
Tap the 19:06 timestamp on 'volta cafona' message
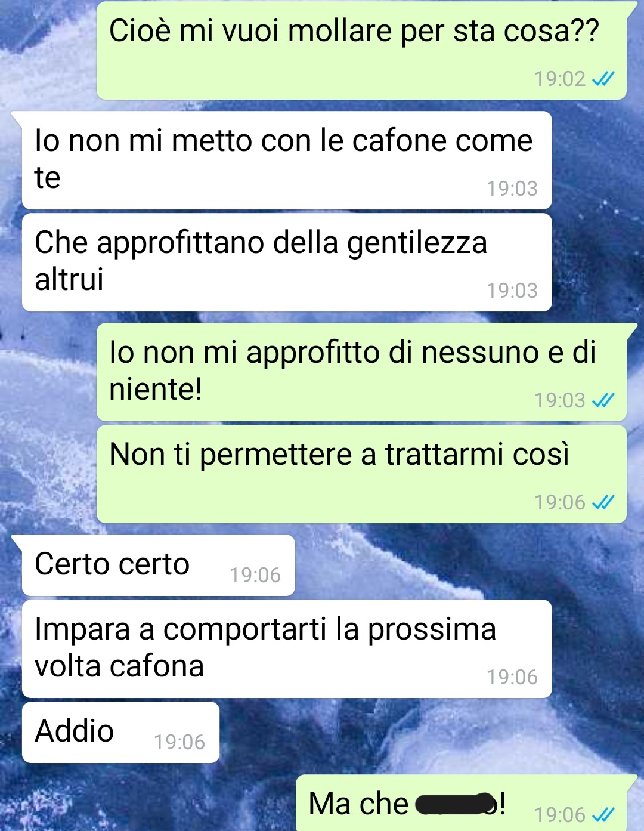[512, 677]
